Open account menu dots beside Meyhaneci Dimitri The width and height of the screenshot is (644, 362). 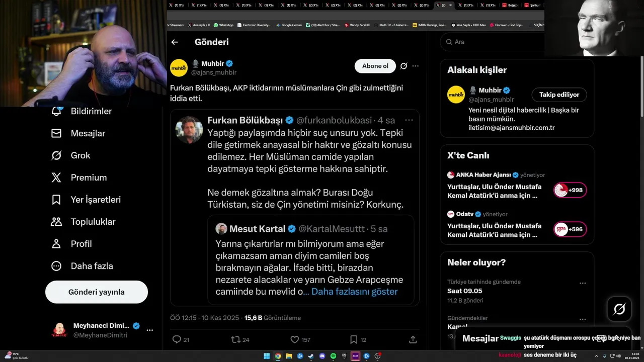coord(149,330)
